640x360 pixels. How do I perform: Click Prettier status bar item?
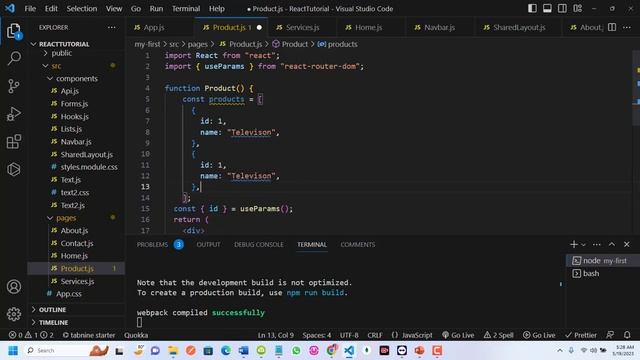(x=581, y=335)
